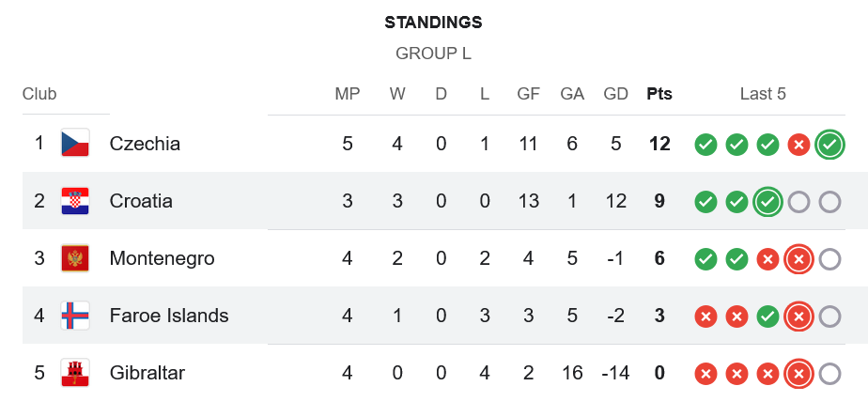This screenshot has width=868, height=417.
Task: Click Czechia's red loss icon in Last 5
Action: 798,145
